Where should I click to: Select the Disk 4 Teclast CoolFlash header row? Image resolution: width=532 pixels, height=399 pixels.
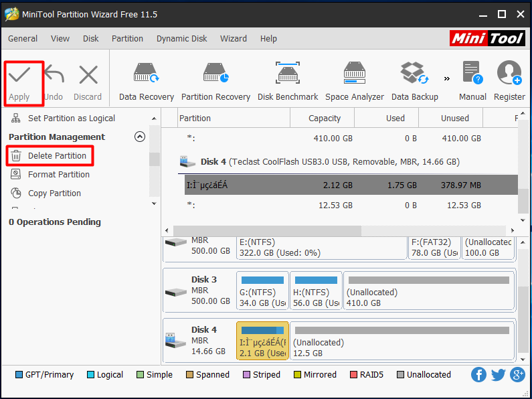tap(348, 162)
